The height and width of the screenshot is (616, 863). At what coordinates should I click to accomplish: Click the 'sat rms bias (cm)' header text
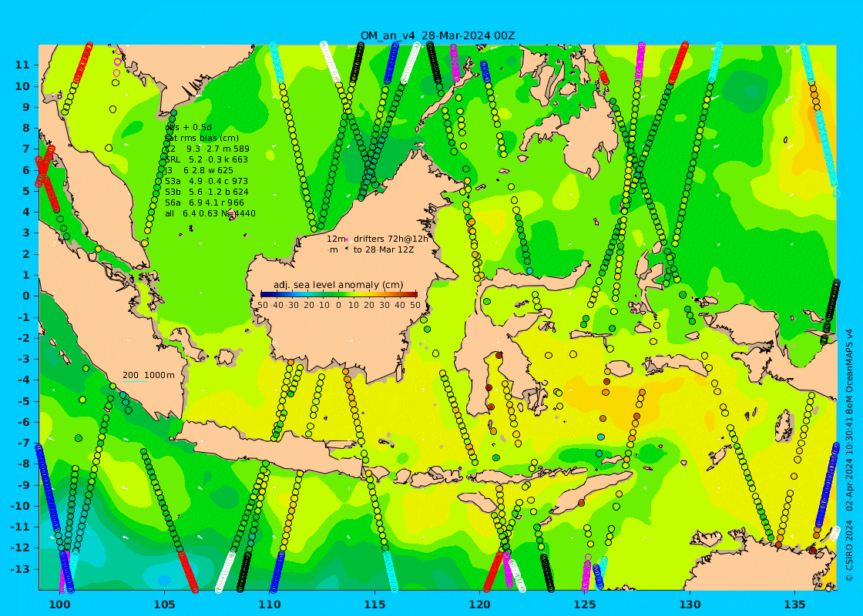[201, 138]
